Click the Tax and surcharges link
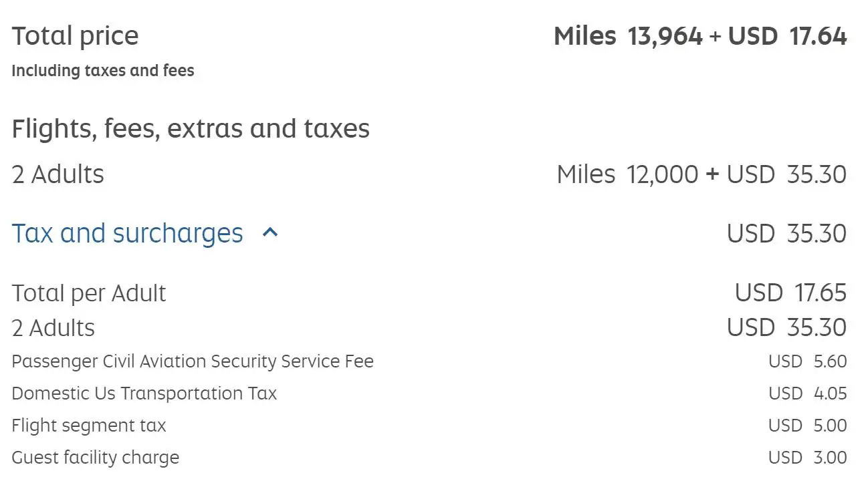The width and height of the screenshot is (868, 477). pos(128,234)
